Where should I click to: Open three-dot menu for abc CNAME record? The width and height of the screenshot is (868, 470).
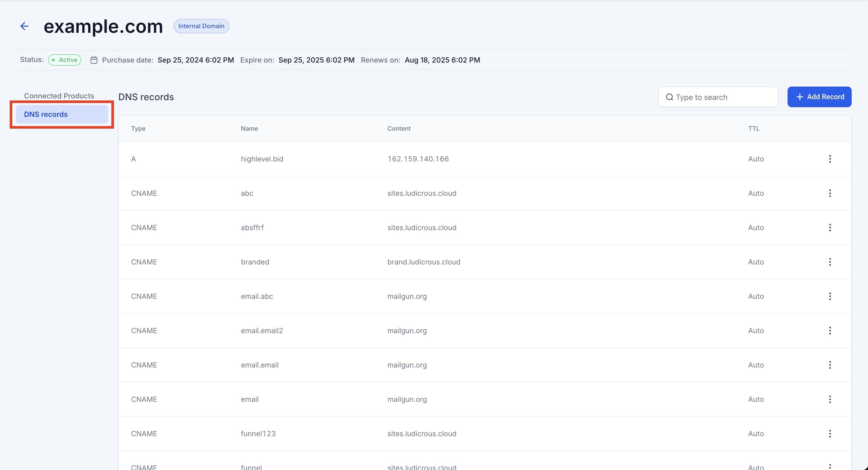click(830, 193)
